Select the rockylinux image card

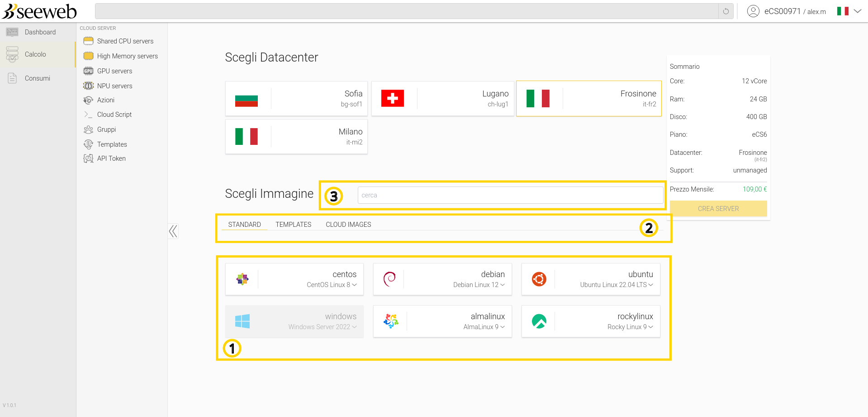[x=591, y=321]
